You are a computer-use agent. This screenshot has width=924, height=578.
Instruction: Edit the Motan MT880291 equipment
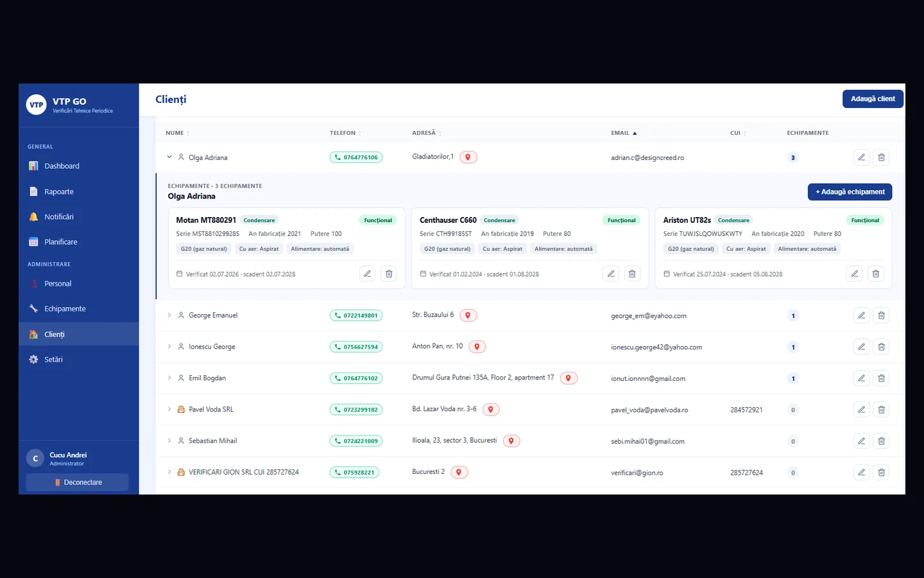pyautogui.click(x=368, y=274)
